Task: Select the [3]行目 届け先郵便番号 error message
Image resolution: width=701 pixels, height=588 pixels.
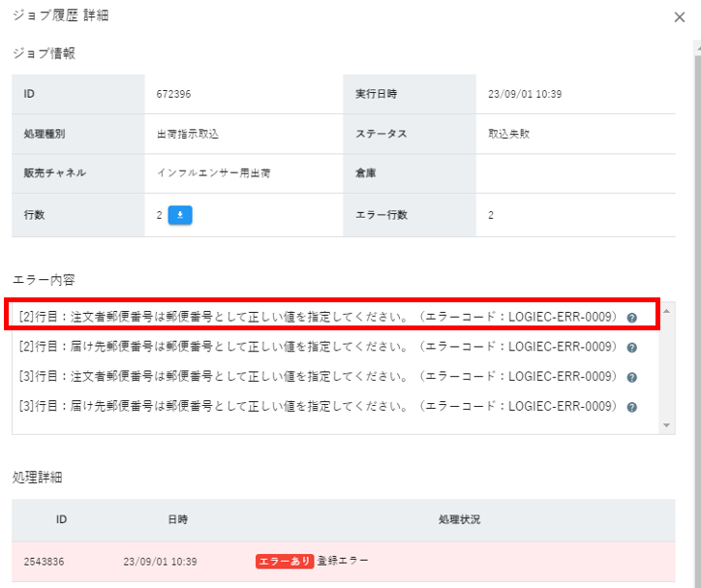Action: pos(318,406)
